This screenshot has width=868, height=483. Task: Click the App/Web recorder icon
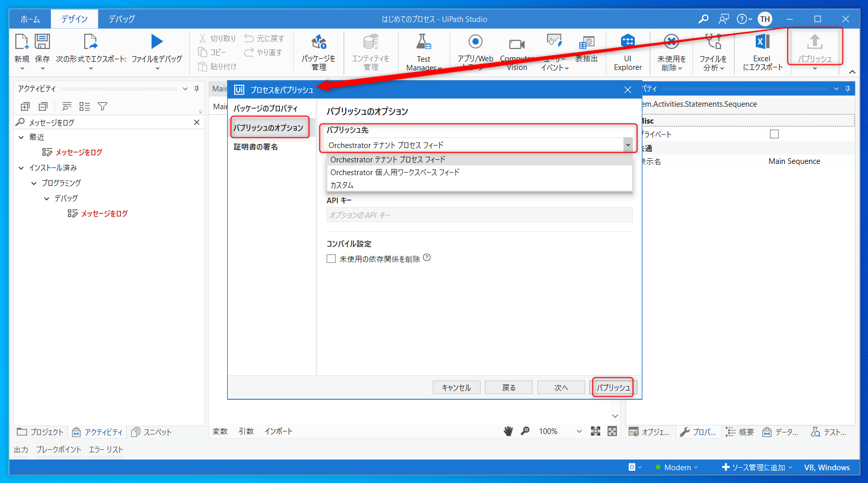(x=475, y=42)
